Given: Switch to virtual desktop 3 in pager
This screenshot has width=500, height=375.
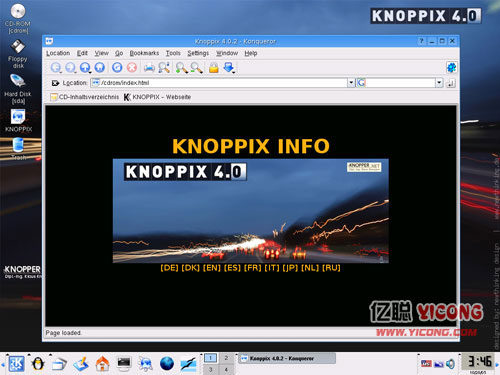Looking at the screenshot, I should [210, 369].
